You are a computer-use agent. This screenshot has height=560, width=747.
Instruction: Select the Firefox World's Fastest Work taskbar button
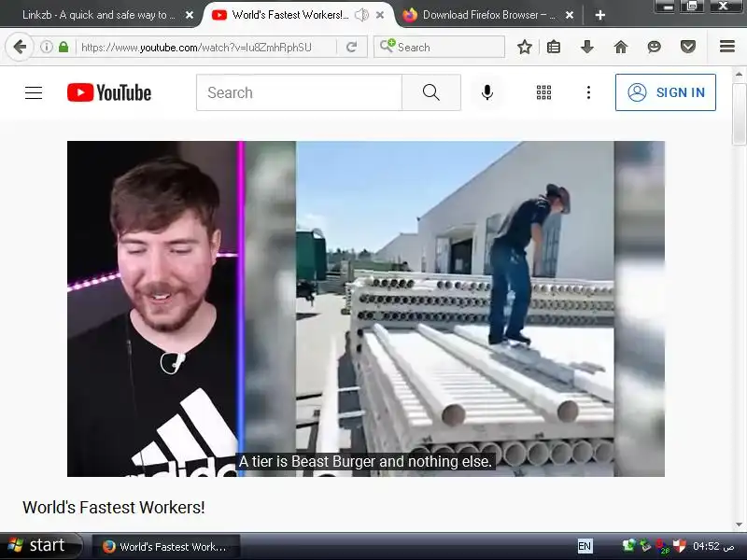click(x=166, y=547)
